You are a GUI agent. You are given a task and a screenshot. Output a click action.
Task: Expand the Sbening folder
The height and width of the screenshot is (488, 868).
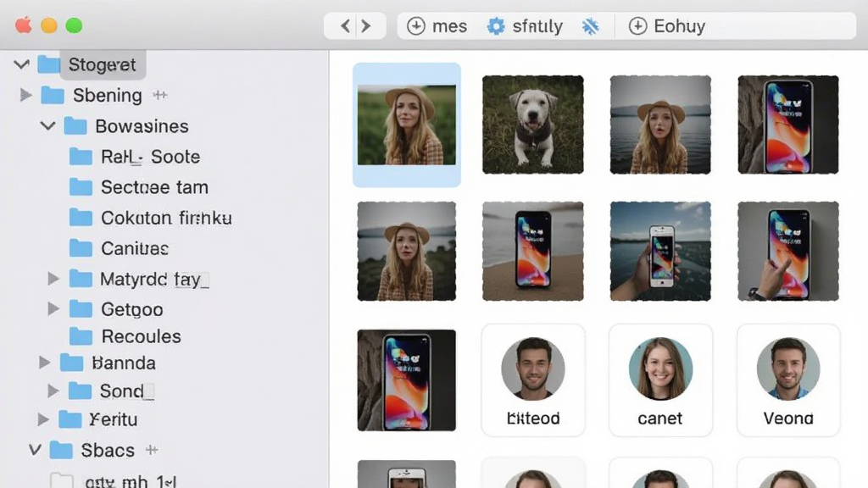coord(25,95)
